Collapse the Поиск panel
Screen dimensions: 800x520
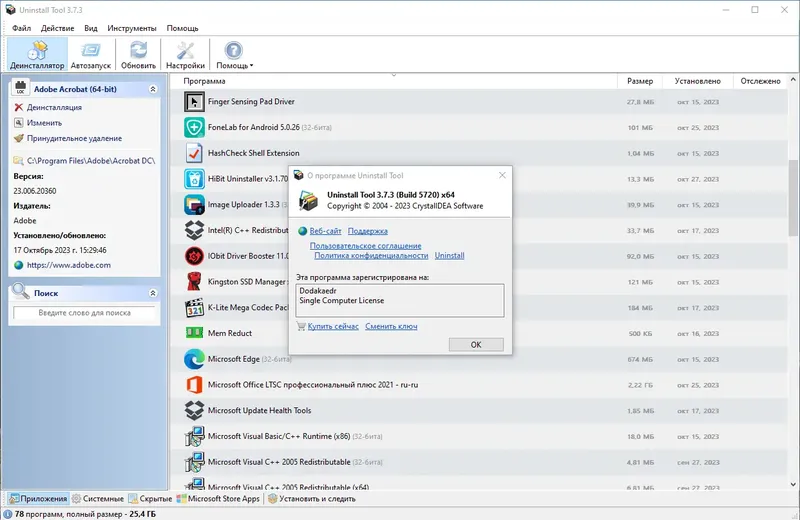tap(153, 293)
